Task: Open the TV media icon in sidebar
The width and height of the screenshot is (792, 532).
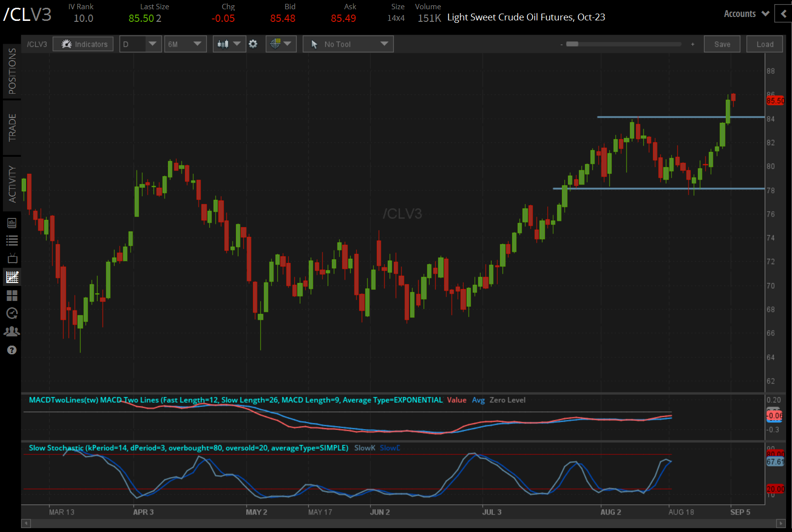Action: [x=12, y=258]
